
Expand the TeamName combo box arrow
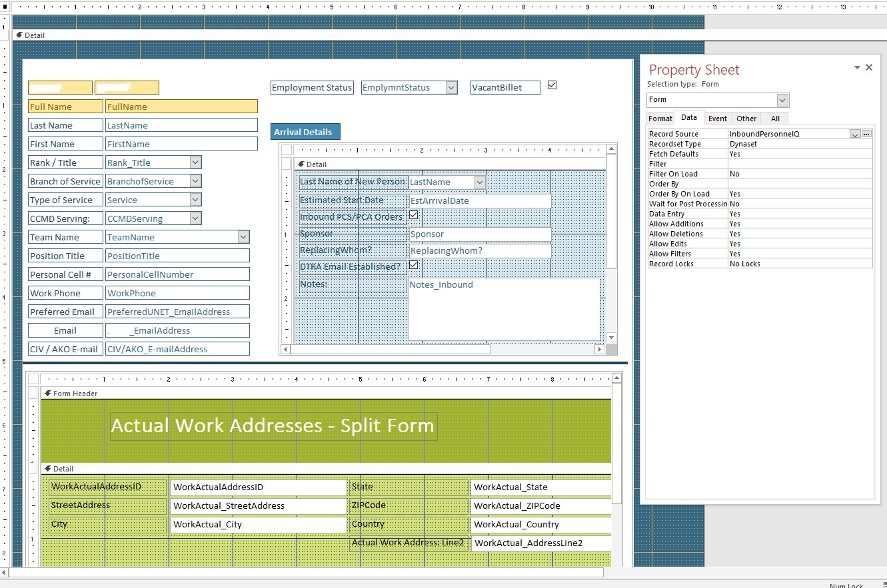tap(243, 237)
